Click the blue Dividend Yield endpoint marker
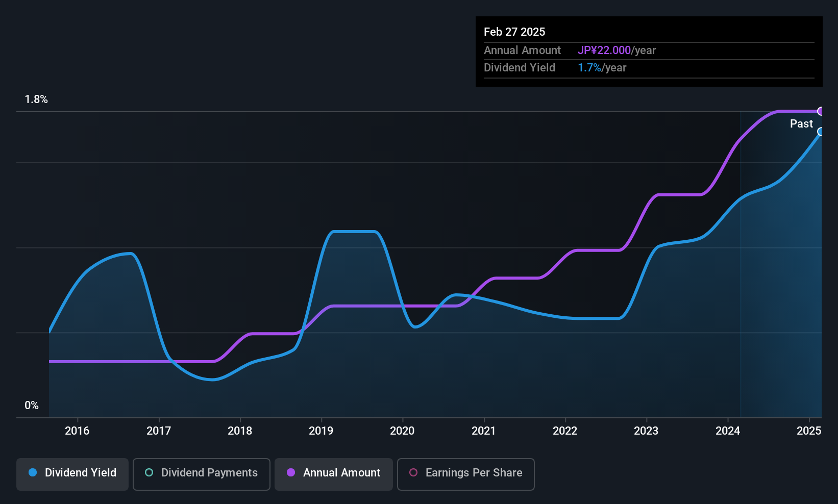This screenshot has height=504, width=838. [x=821, y=132]
